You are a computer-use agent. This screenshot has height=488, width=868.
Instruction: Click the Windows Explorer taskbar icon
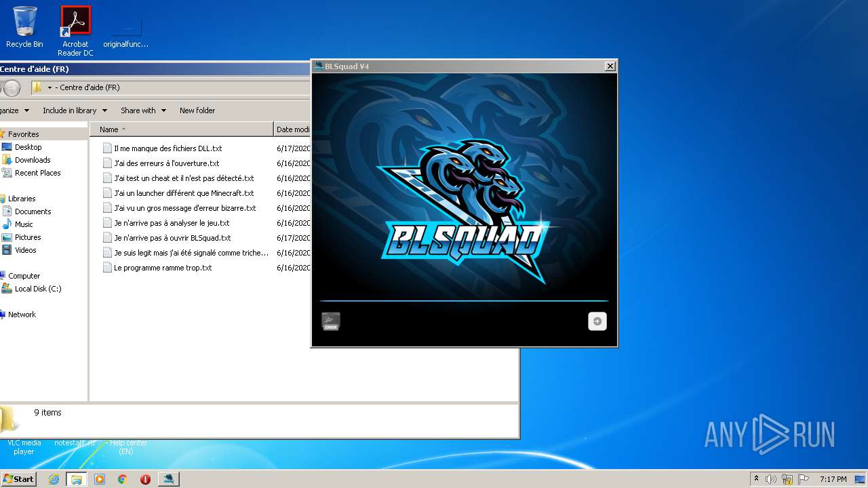[77, 479]
